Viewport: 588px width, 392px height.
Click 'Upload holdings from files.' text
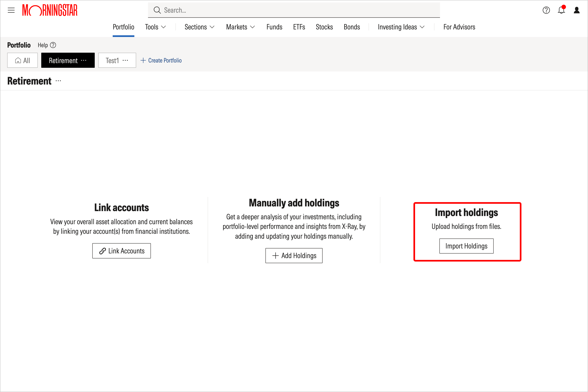(467, 226)
